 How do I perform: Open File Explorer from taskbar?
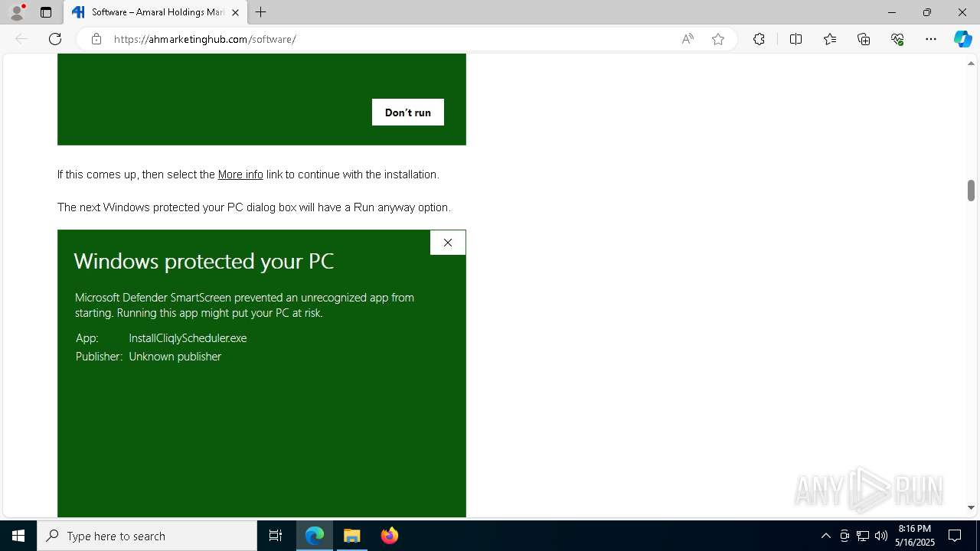point(352,536)
